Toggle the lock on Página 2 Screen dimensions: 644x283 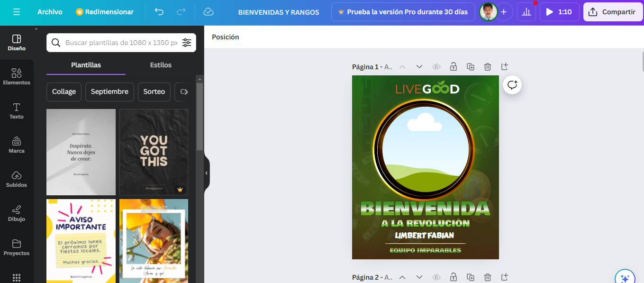(x=454, y=277)
